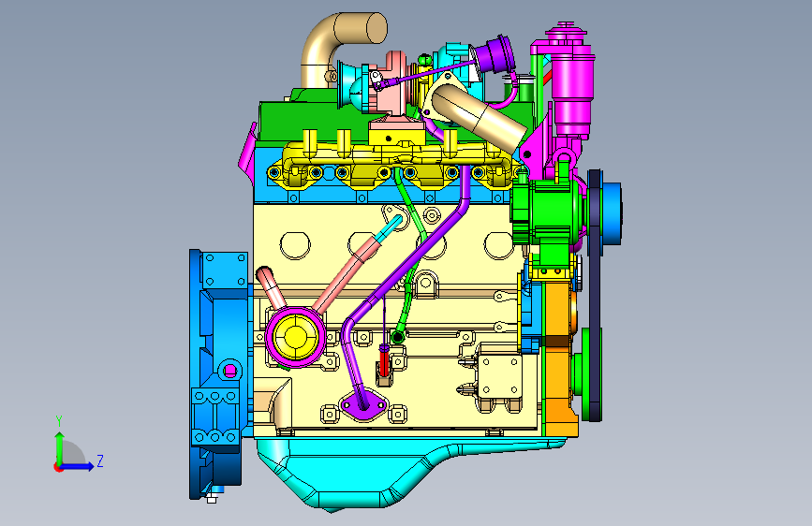Select the green crank pulley at lower right

click(585, 373)
